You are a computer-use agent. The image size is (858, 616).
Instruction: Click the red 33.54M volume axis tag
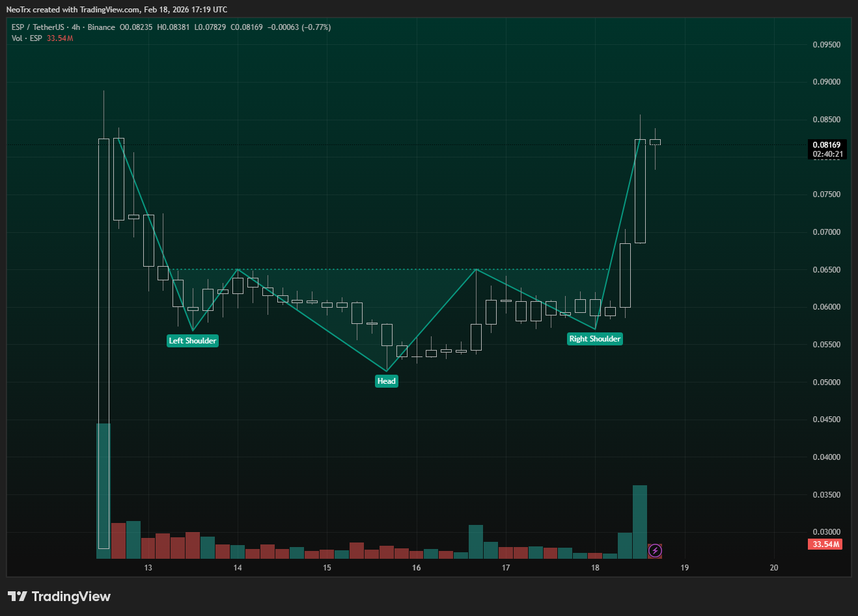(825, 544)
